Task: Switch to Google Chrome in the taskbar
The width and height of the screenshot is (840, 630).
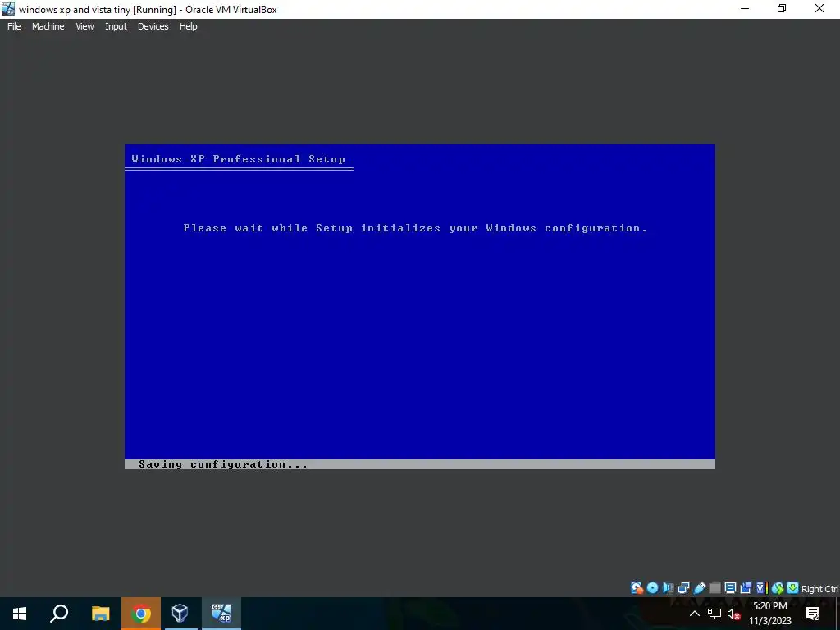Action: point(141,614)
